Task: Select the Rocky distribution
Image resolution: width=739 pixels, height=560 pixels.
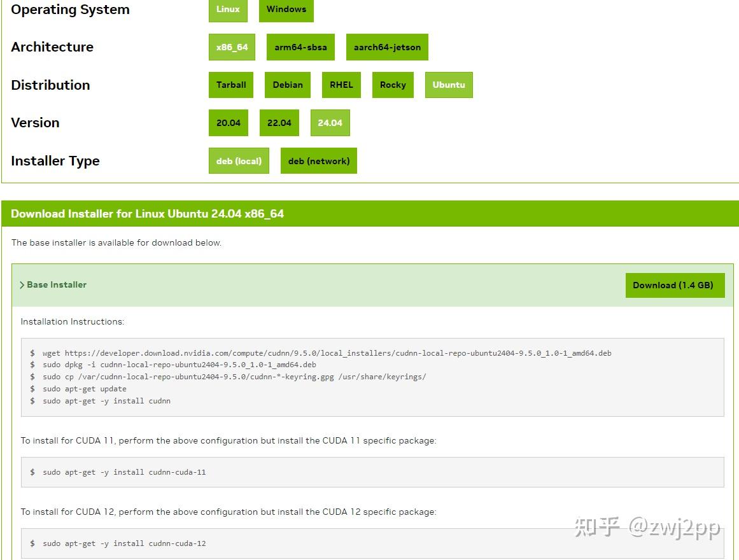Action: coord(393,85)
